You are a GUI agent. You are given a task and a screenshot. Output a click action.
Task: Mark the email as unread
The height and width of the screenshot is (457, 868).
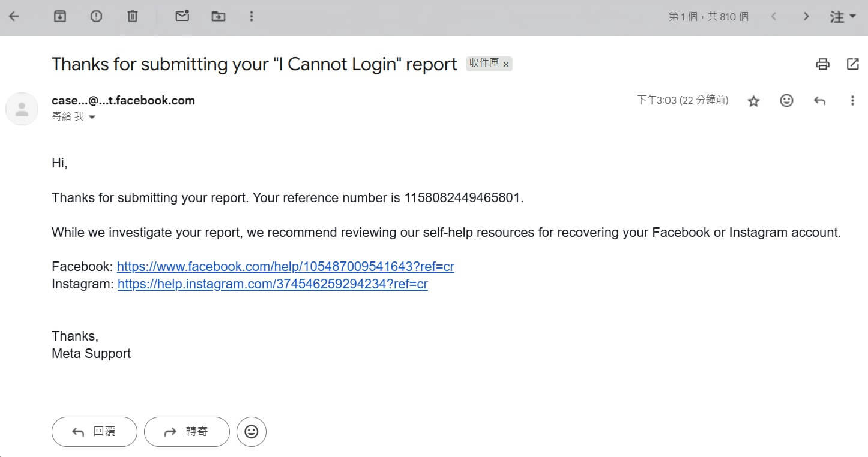[x=182, y=16]
